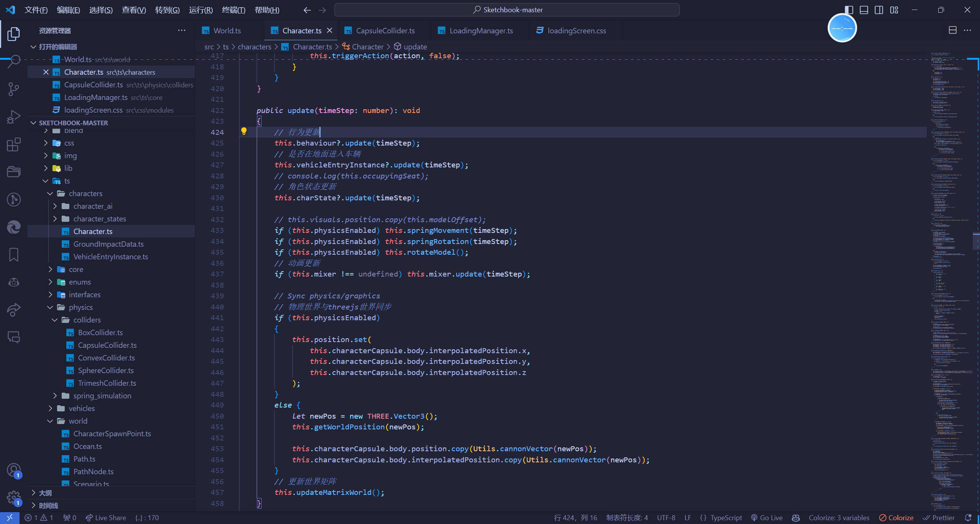Image resolution: width=980 pixels, height=524 pixels.
Task: Open BoxCollider.ts in file tree
Action: pos(100,332)
